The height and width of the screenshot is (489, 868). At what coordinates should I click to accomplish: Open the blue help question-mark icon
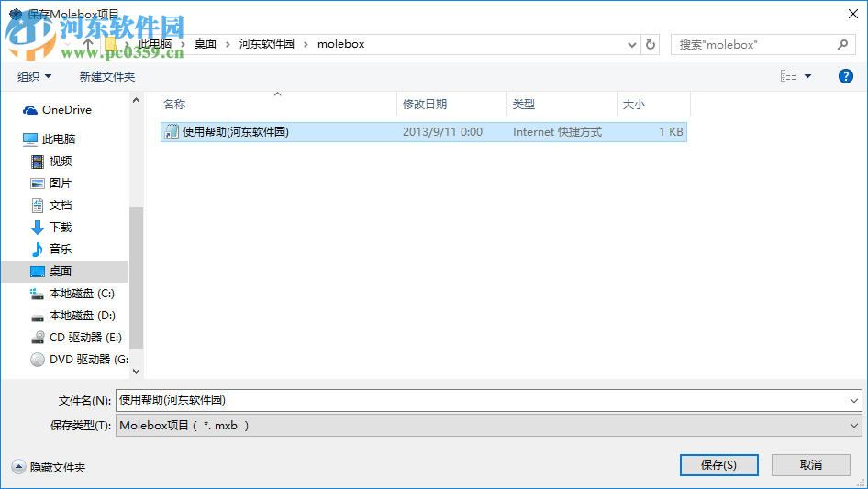tap(845, 76)
